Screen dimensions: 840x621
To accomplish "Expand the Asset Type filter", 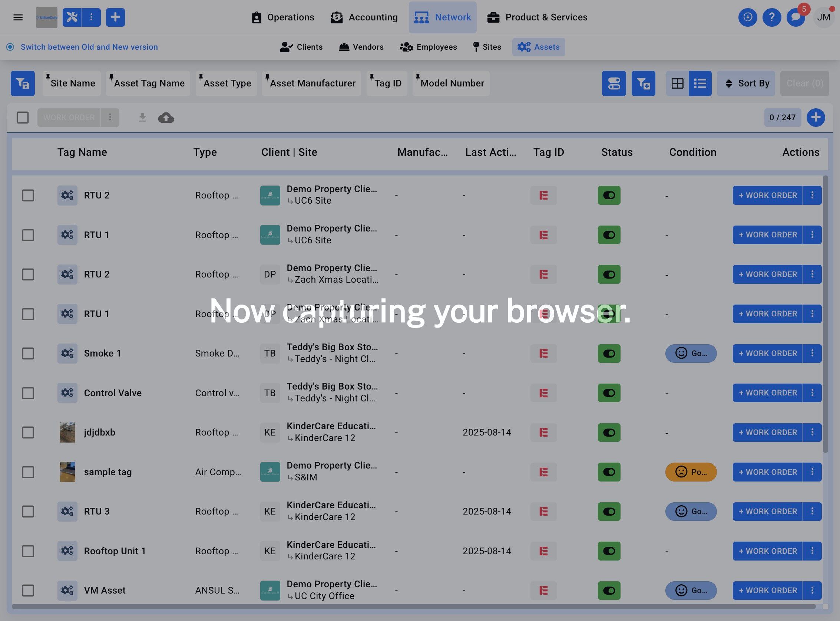I will tap(226, 83).
